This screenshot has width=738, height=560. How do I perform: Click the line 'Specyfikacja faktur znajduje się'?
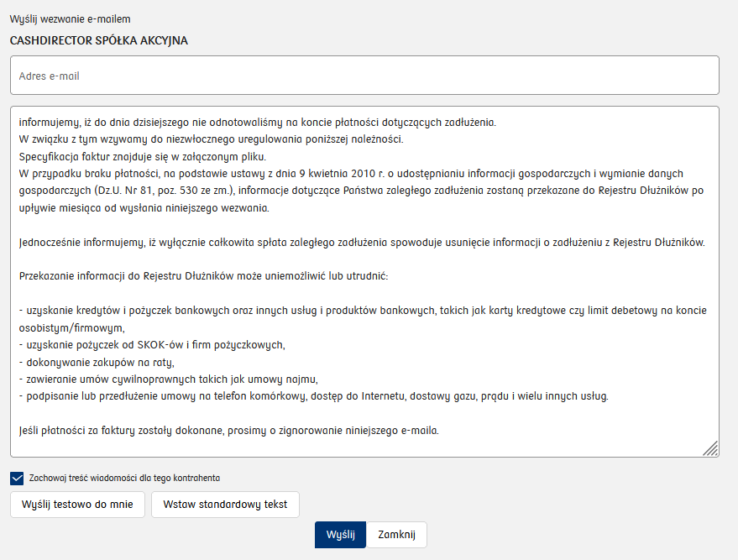pyautogui.click(x=143, y=157)
